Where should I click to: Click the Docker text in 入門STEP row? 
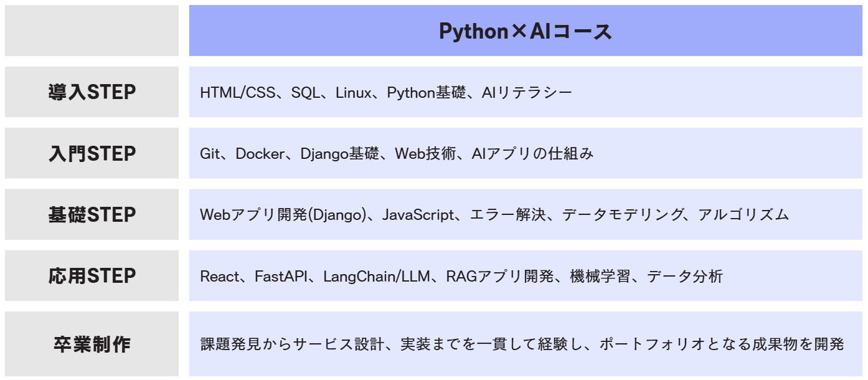[260, 154]
